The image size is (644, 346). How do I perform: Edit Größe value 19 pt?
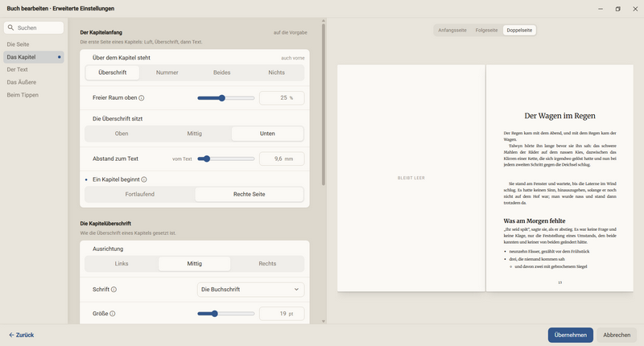282,314
